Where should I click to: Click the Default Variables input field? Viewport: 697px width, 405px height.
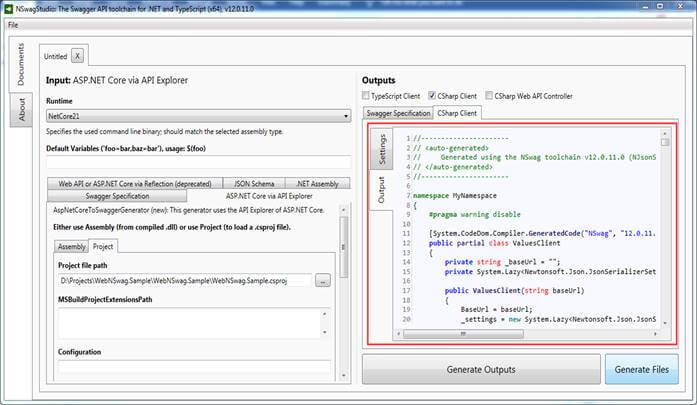tap(198, 162)
